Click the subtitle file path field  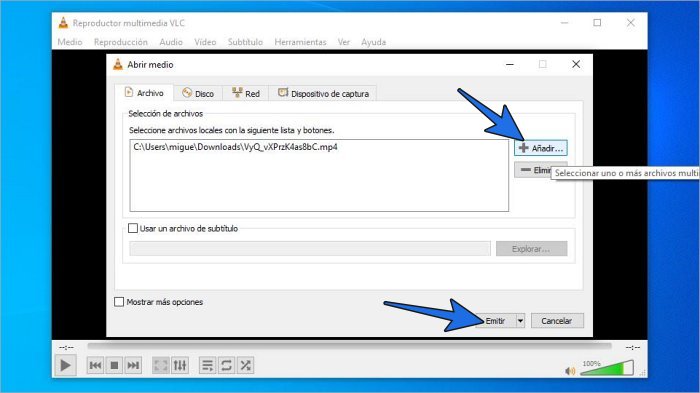pyautogui.click(x=310, y=249)
